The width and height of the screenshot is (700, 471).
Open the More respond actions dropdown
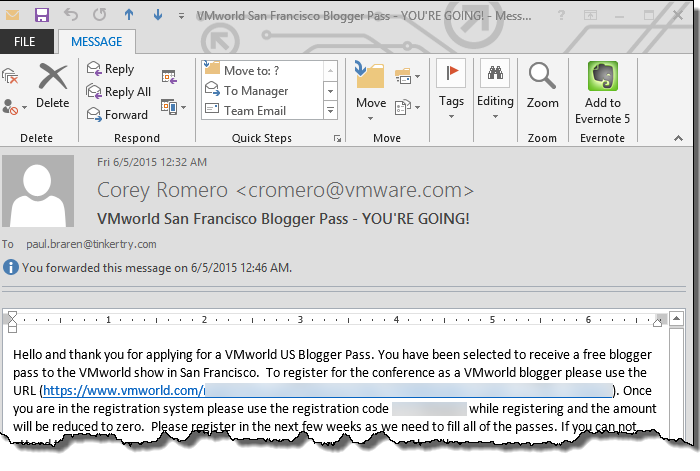point(173,107)
